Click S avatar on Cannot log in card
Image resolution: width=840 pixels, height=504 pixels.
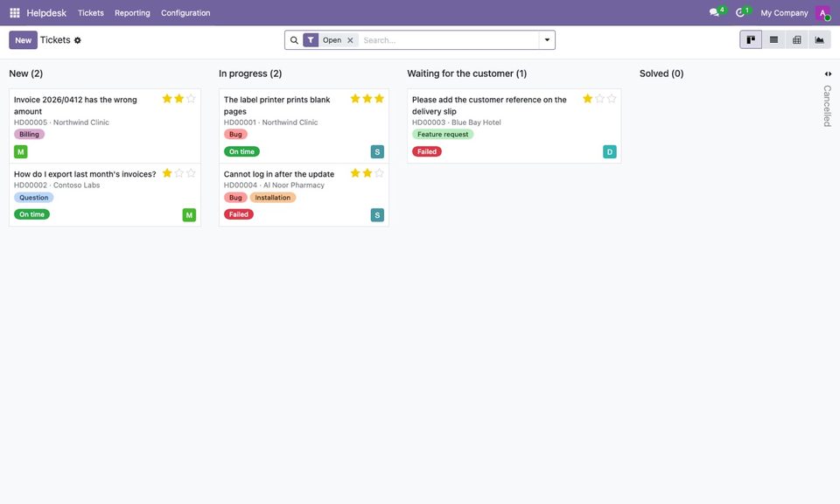tap(377, 215)
